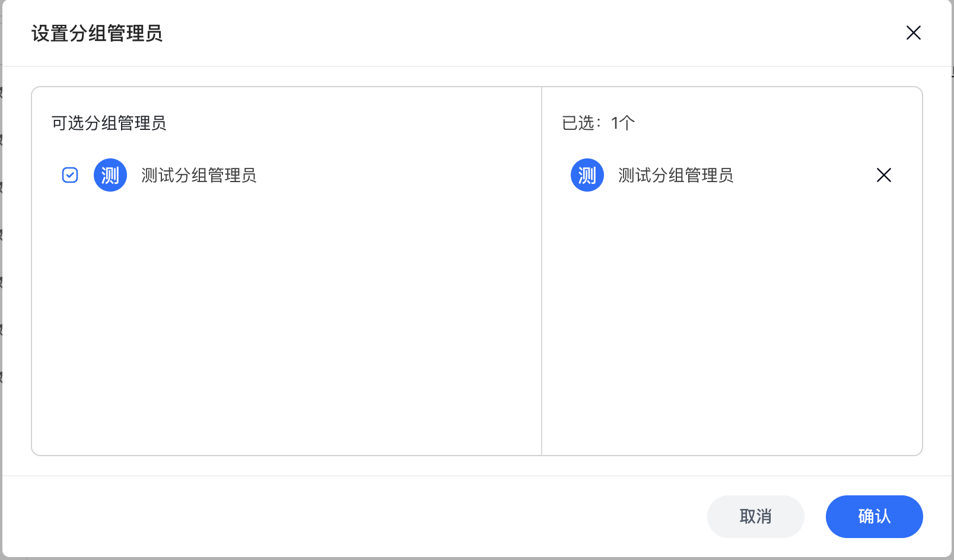This screenshot has width=954, height=560.
Task: Click the blue 测 avatar in selected list
Action: click(x=587, y=175)
